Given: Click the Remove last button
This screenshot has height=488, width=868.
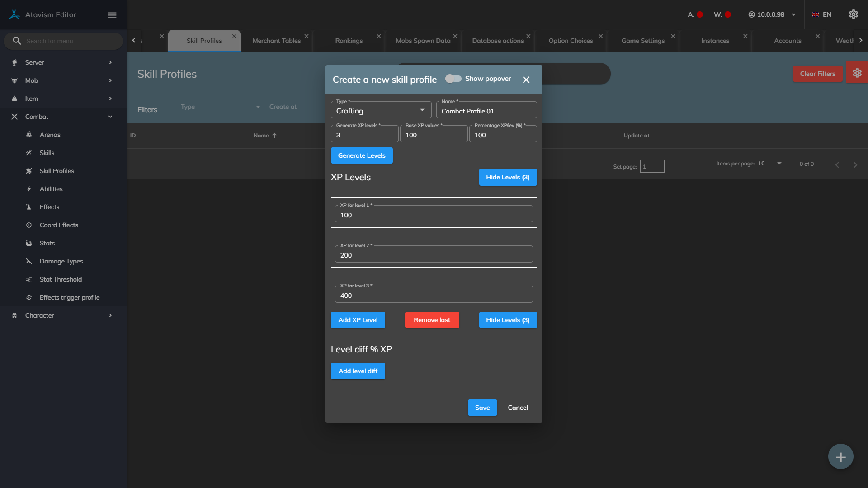Looking at the screenshot, I should tap(432, 320).
